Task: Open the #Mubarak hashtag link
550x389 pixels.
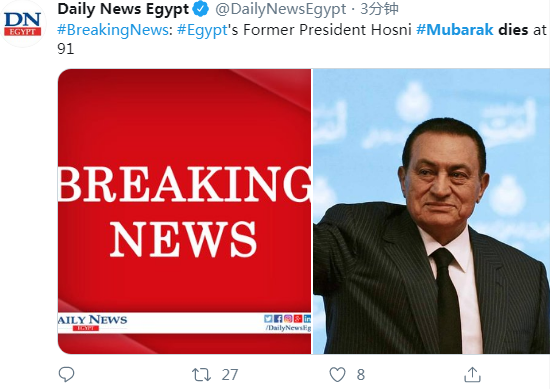Action: 455,30
